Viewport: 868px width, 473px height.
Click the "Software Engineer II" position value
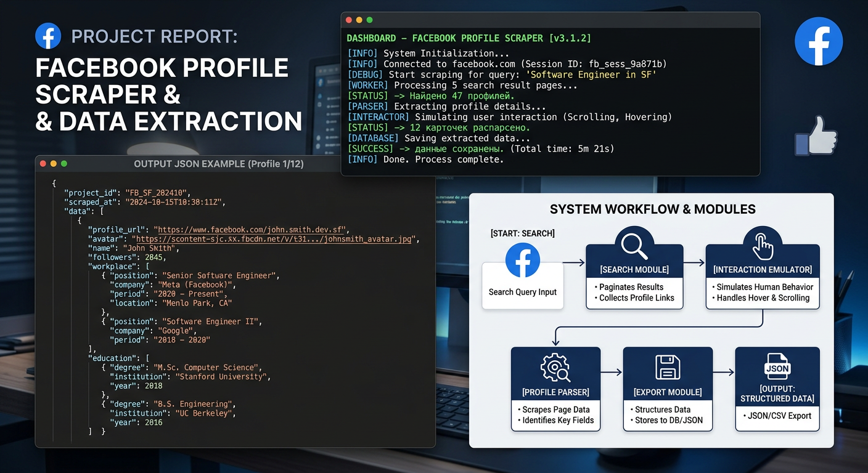tap(211, 321)
